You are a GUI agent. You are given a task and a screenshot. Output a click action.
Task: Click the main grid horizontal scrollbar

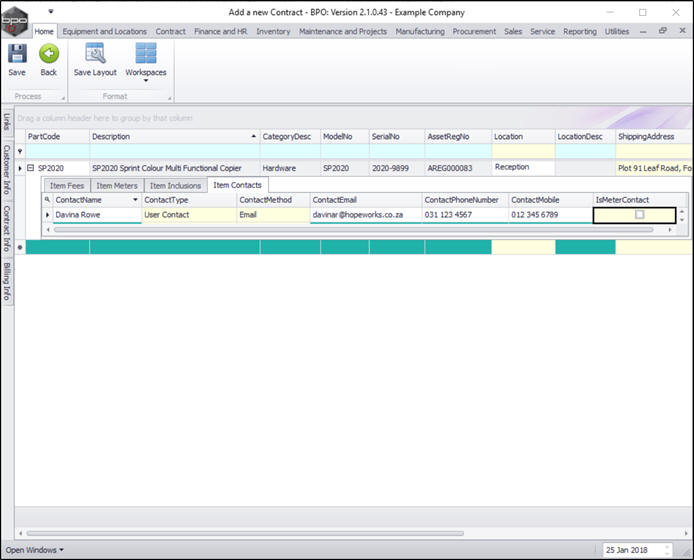(x=245, y=533)
